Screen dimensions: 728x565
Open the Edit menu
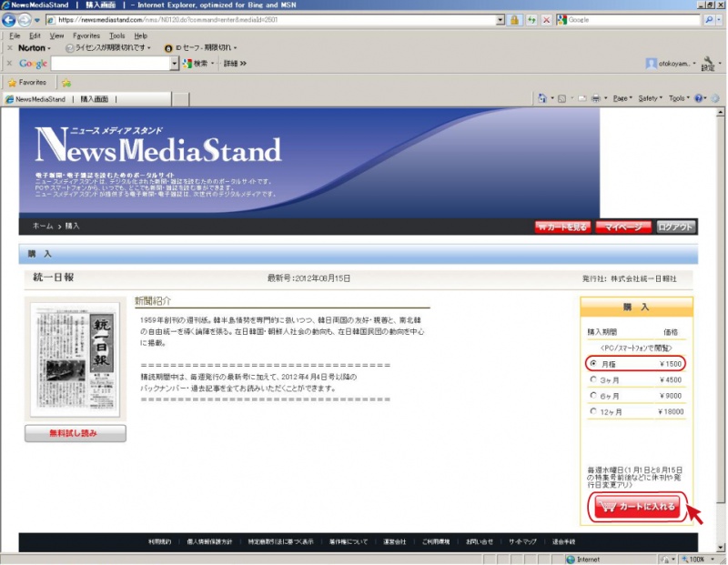pyautogui.click(x=35, y=35)
